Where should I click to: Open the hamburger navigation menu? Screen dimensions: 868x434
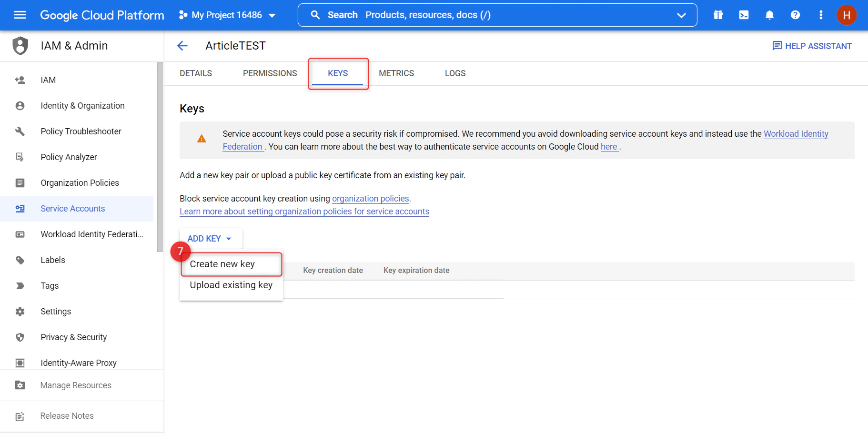[20, 15]
